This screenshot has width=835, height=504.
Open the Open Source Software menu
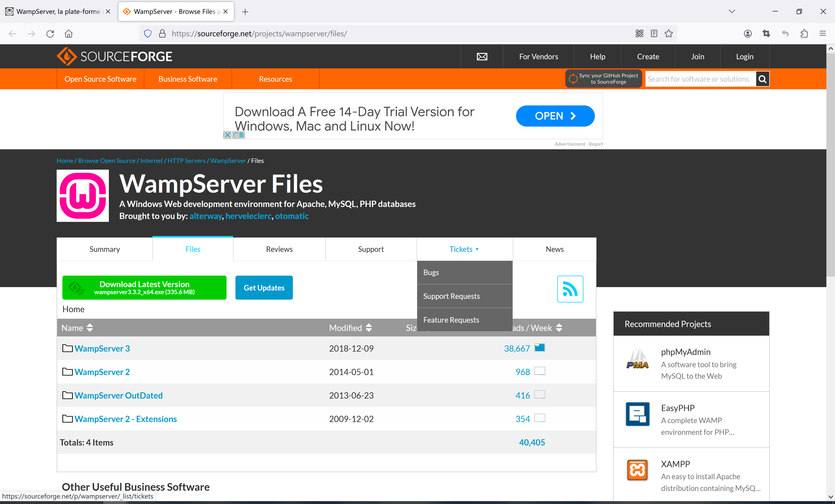[x=100, y=79]
